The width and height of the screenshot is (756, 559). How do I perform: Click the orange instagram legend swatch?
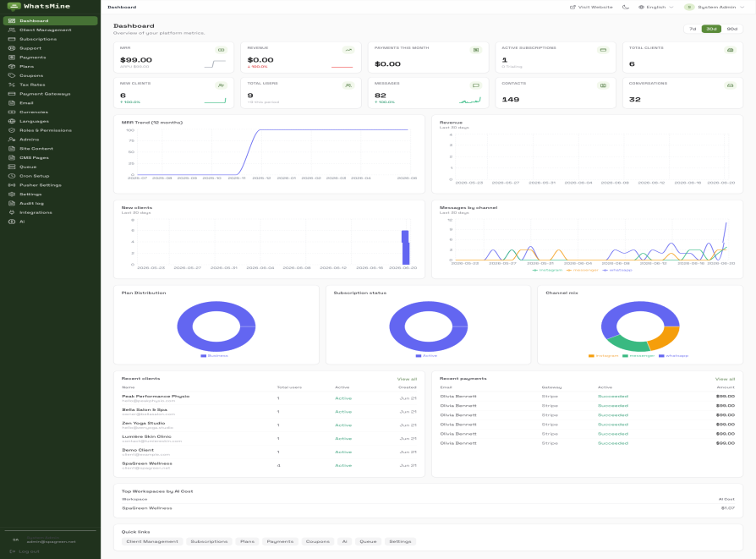pos(591,356)
